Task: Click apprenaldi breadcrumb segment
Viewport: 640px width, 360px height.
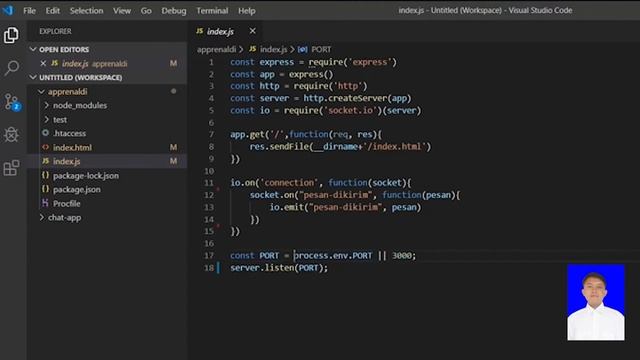Action: coord(217,49)
